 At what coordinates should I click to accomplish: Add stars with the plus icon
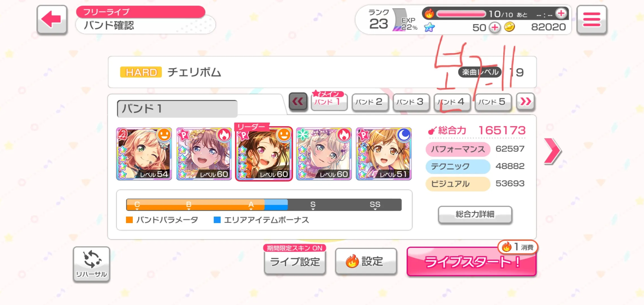point(495,27)
